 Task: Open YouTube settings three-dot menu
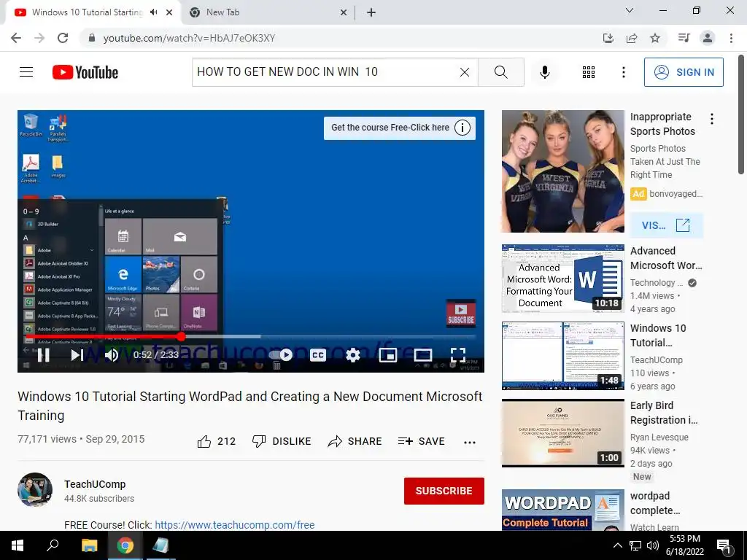pos(623,72)
